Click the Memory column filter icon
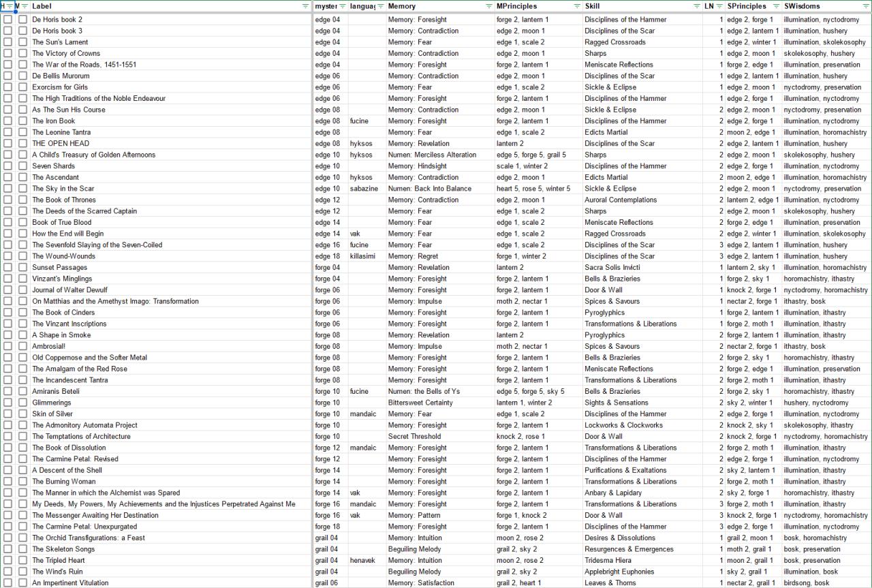The height and width of the screenshot is (588, 872). [489, 6]
